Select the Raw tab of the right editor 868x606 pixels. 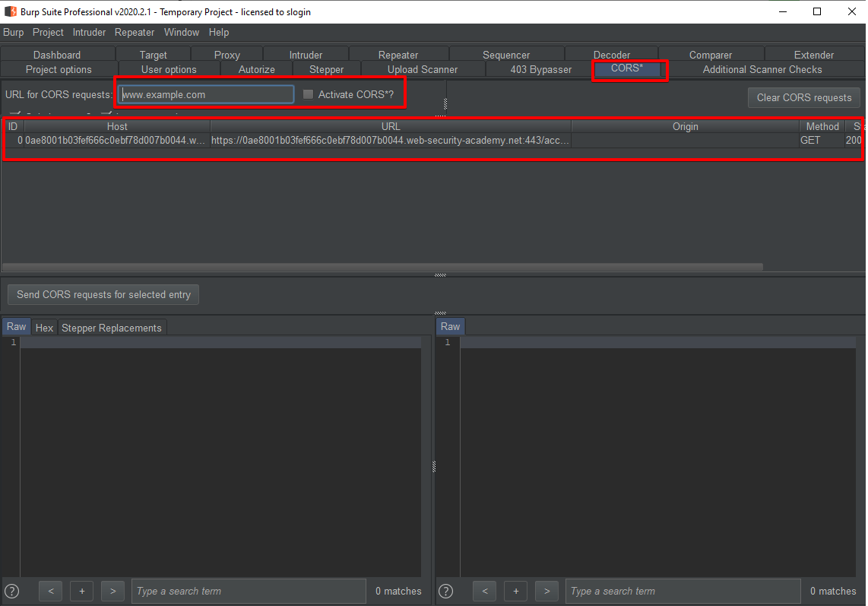point(450,327)
